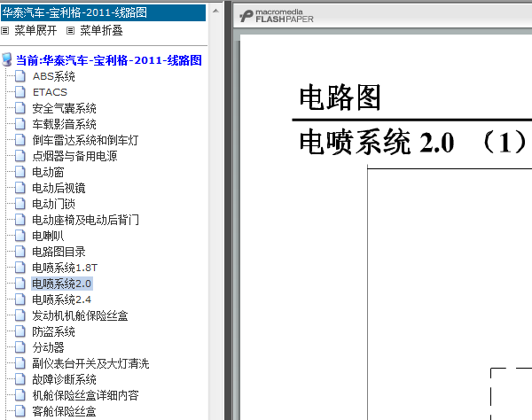Select 副仪表台开关及大灯清洗 entry
This screenshot has width=532, height=420.
90,363
